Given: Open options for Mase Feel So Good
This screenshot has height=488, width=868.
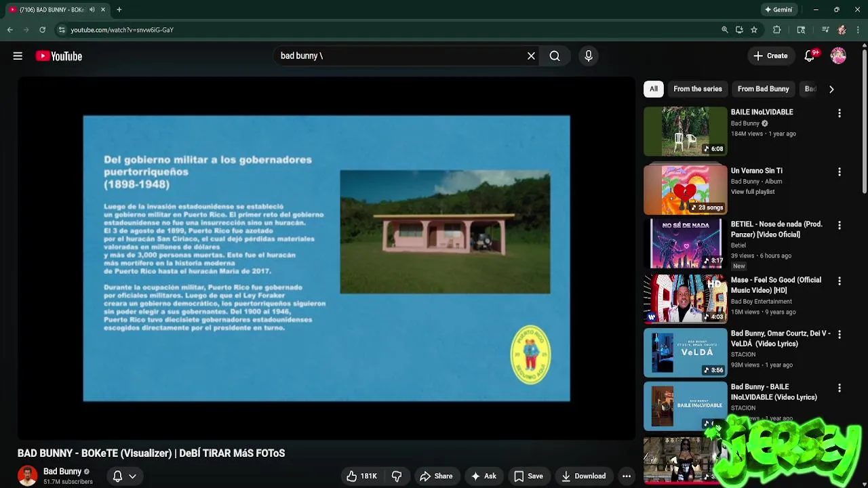Looking at the screenshot, I should tap(840, 281).
